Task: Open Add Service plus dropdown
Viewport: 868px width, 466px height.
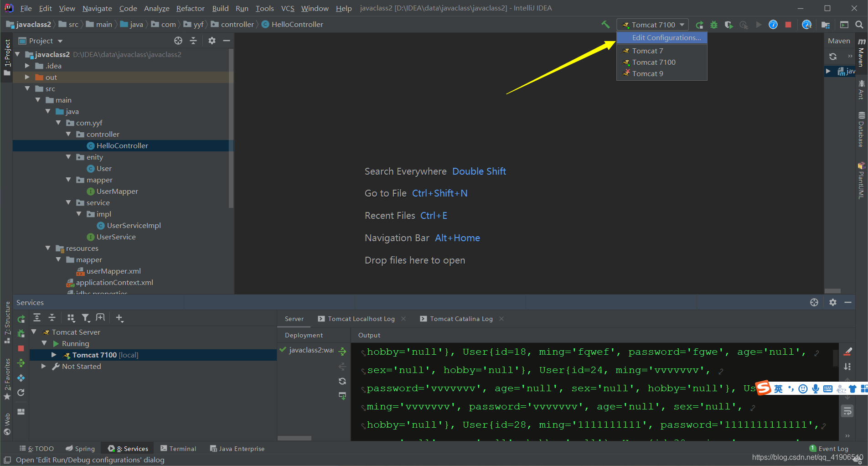Action: pyautogui.click(x=119, y=318)
